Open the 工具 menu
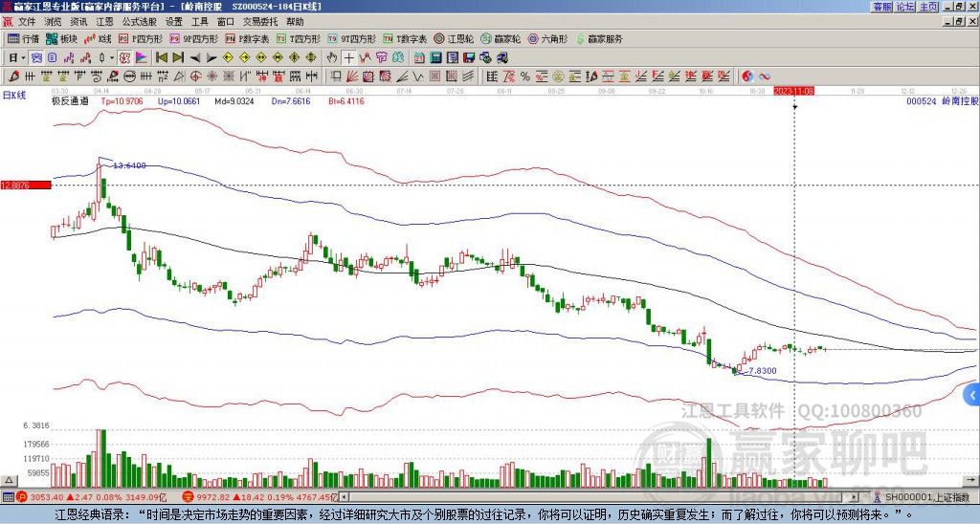 (x=199, y=22)
